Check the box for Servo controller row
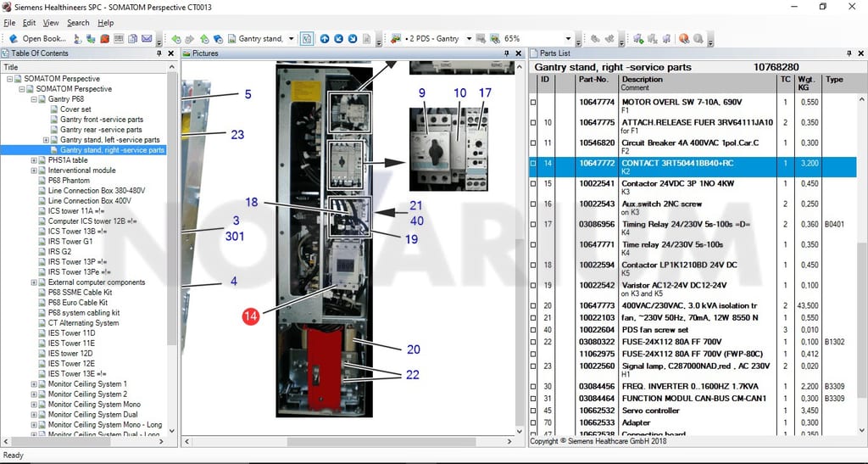868x464 pixels. 534,411
